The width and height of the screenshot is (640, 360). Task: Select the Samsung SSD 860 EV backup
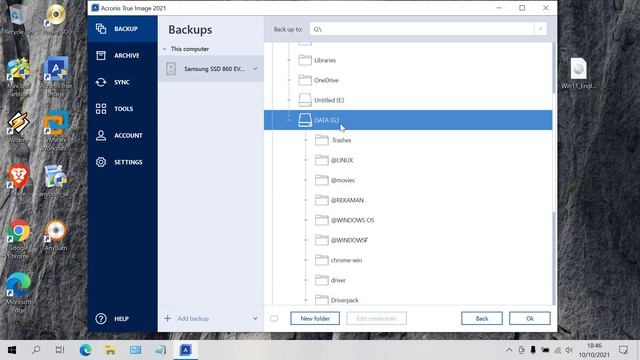[x=211, y=69]
